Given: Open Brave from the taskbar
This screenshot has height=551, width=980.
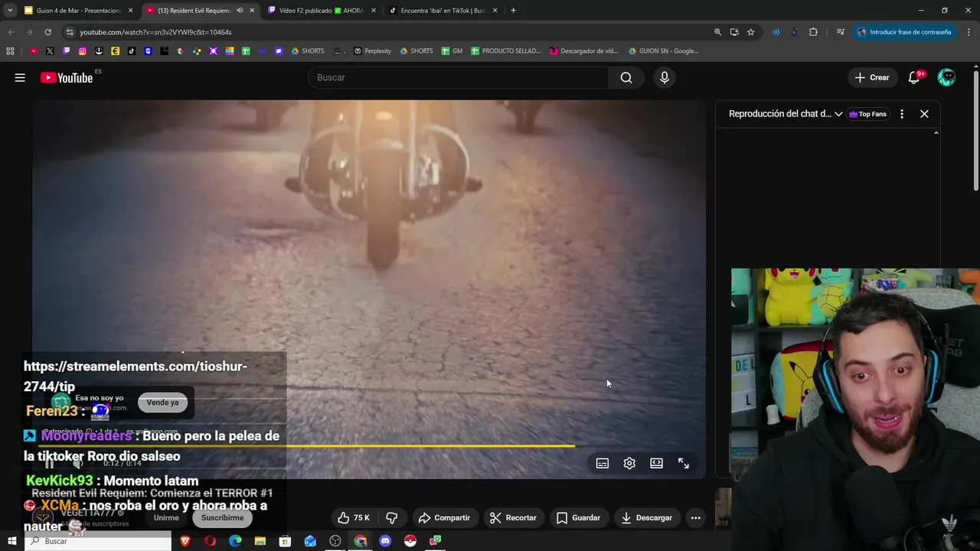Looking at the screenshot, I should [x=185, y=541].
